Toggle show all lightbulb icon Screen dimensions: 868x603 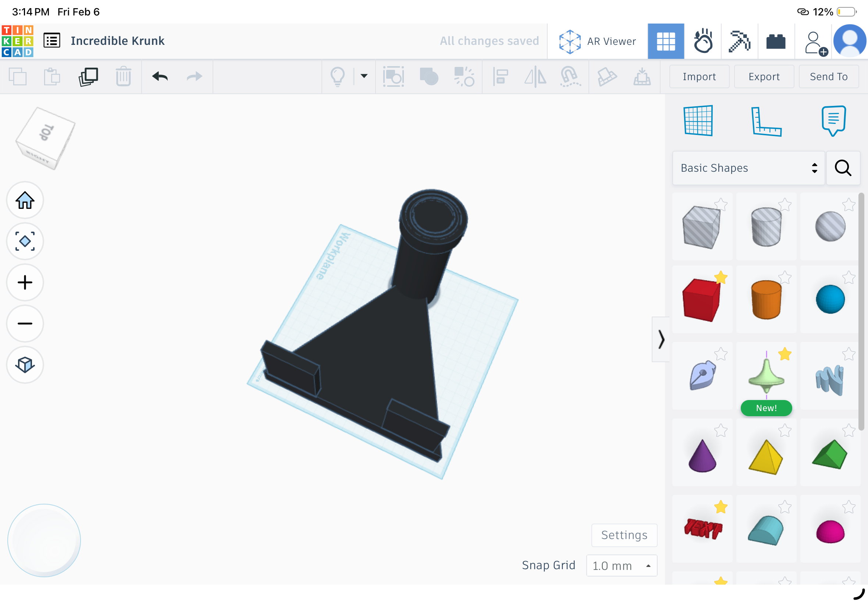click(337, 77)
